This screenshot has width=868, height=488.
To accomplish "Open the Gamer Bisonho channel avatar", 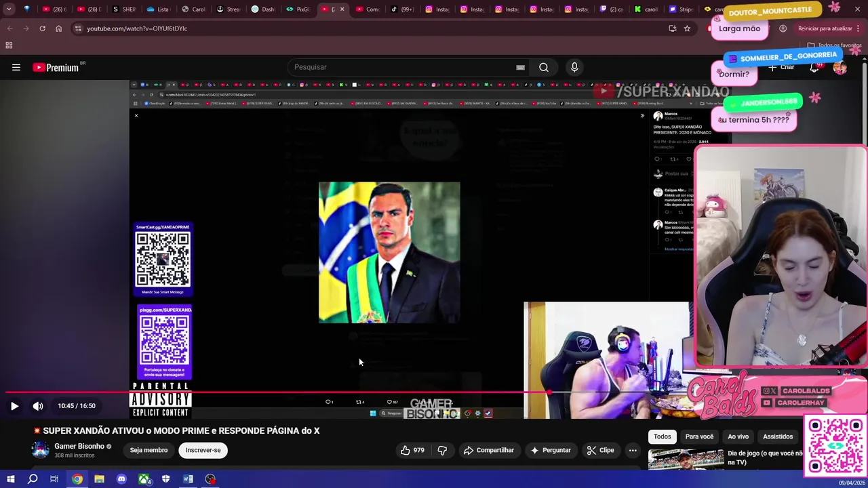I will (x=41, y=450).
